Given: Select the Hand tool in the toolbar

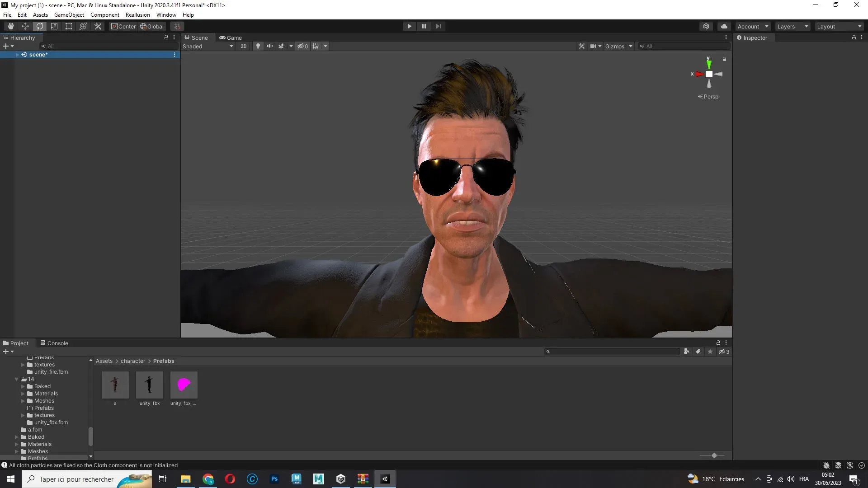Looking at the screenshot, I should pyautogui.click(x=11, y=26).
